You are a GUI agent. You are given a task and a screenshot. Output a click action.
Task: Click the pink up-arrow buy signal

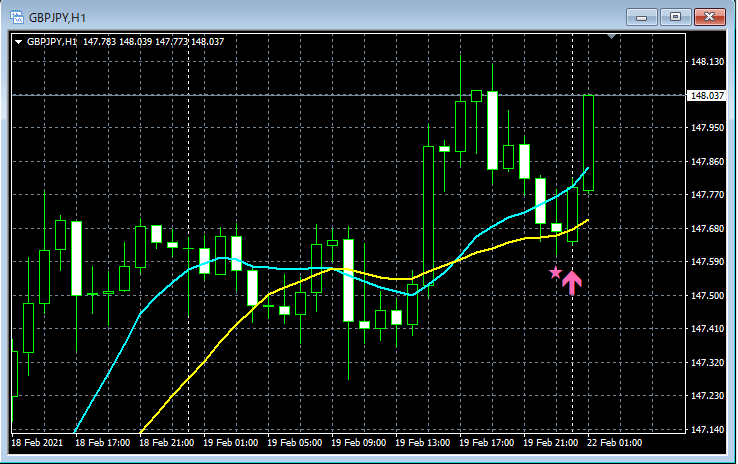[572, 282]
